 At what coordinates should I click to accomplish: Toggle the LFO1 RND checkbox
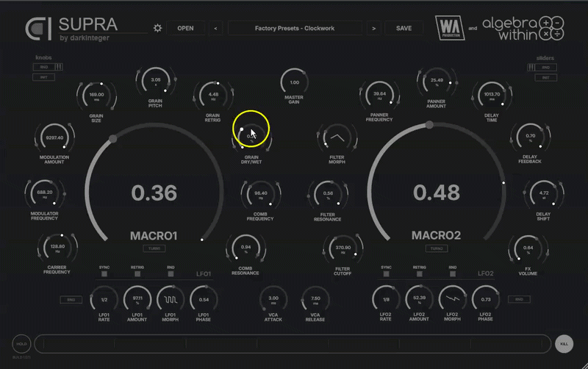tap(171, 274)
